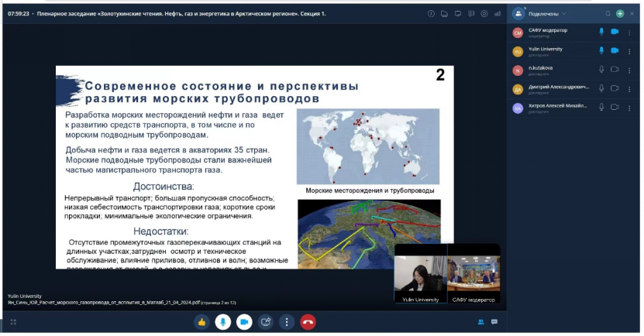Open meeting info icon in top bar
Viewport: 644px width, 336px height.
pos(432,13)
